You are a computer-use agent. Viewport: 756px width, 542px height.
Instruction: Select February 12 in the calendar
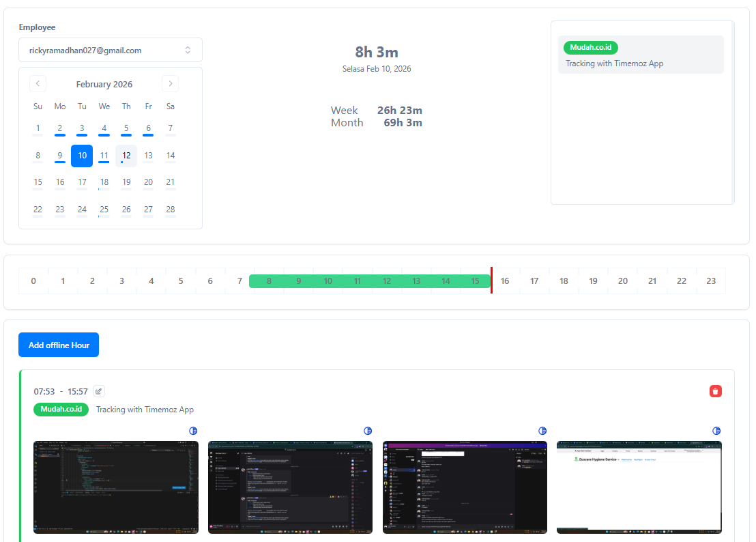pos(126,156)
